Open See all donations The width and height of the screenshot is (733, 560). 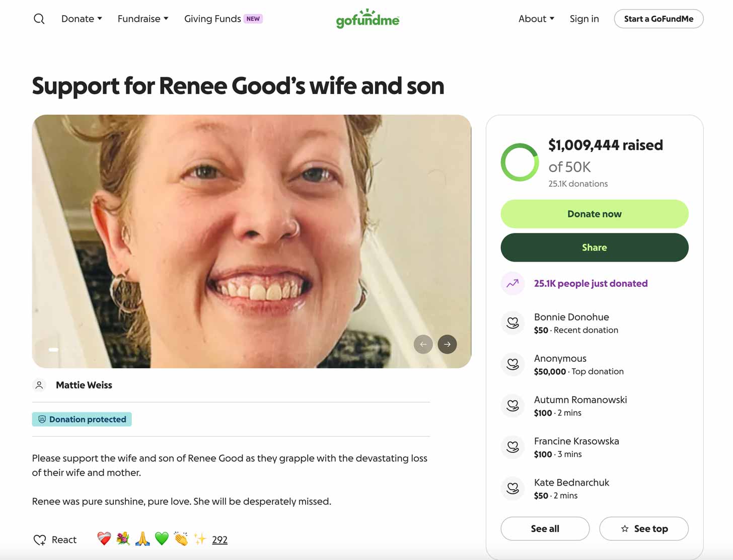pyautogui.click(x=545, y=529)
